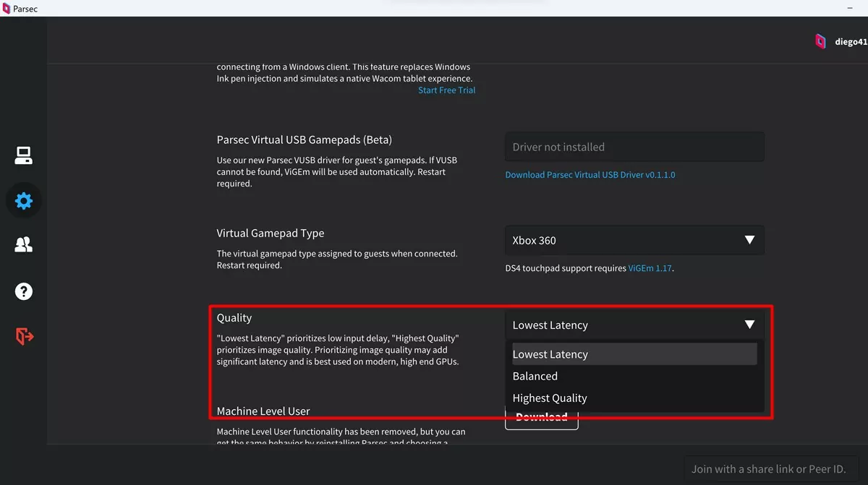
Task: Click the Settings gear icon
Action: pos(23,200)
